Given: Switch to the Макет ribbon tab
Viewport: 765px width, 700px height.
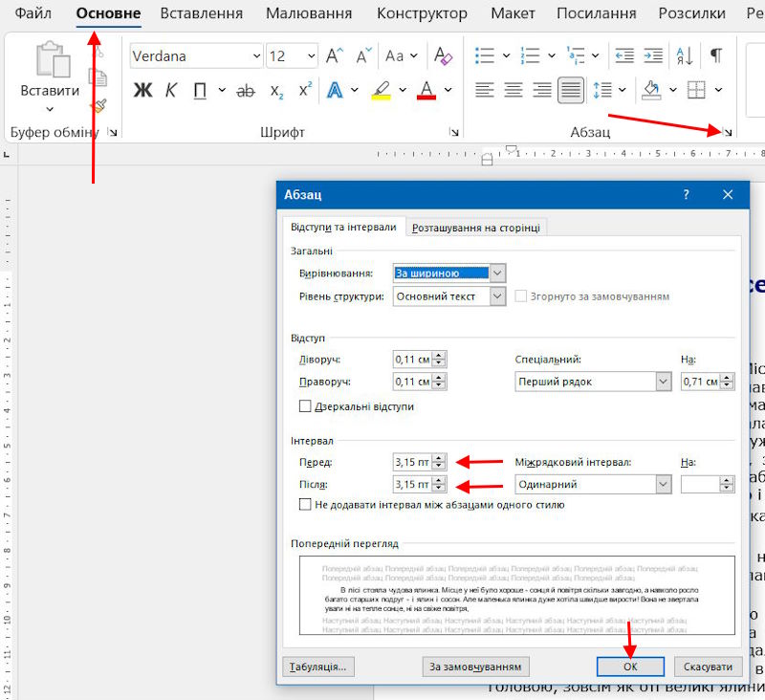Looking at the screenshot, I should (513, 13).
